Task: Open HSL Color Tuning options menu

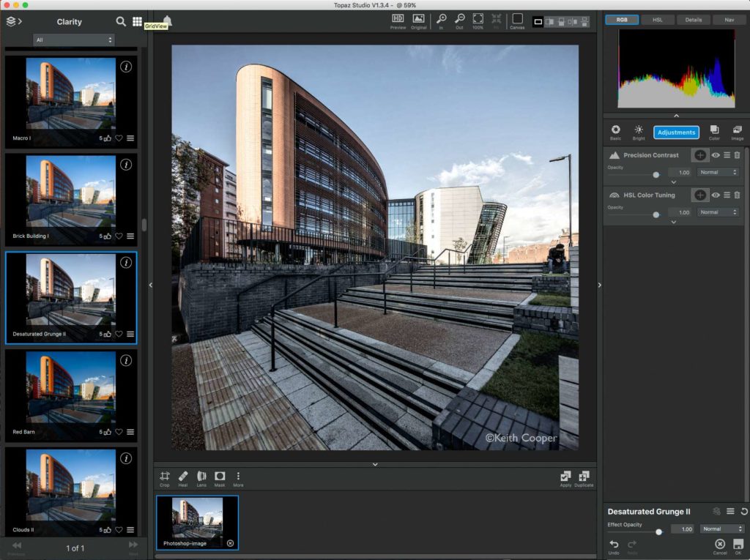Action: click(727, 195)
